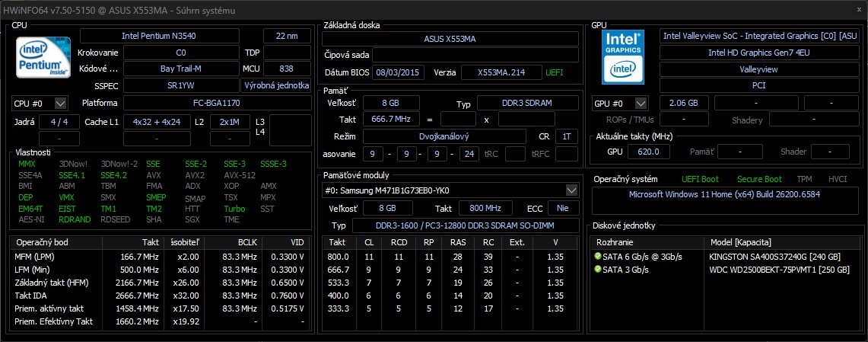Click the UEFI Boot indicator

(701, 179)
